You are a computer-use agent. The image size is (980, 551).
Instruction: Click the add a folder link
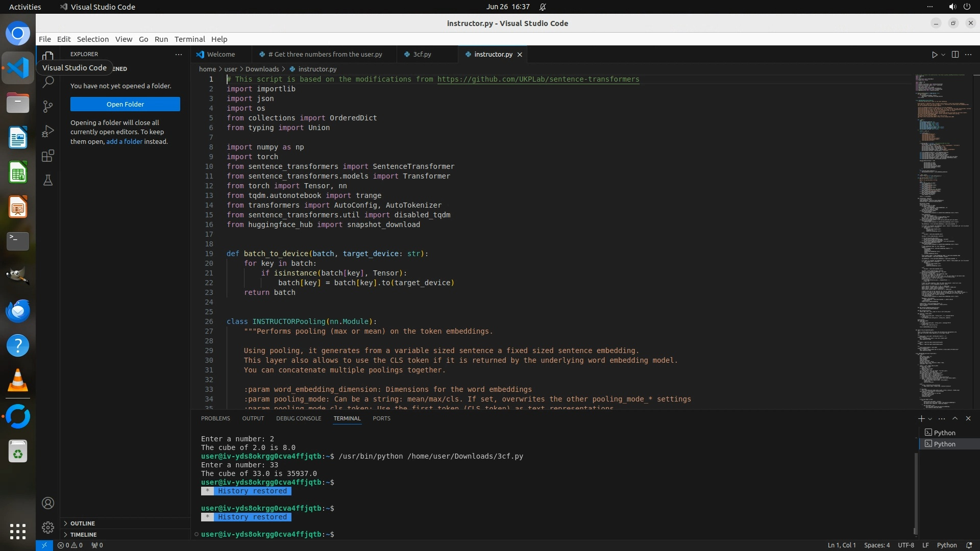[x=124, y=141]
